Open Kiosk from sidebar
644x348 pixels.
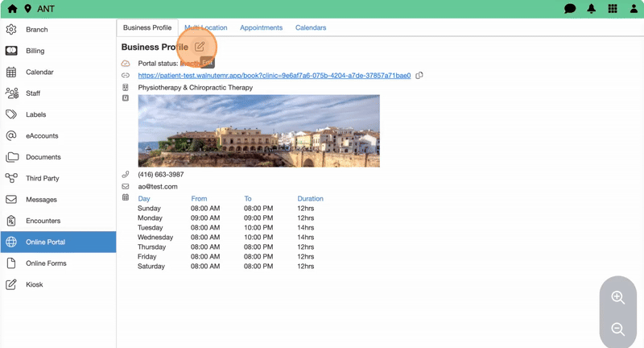[x=35, y=284]
